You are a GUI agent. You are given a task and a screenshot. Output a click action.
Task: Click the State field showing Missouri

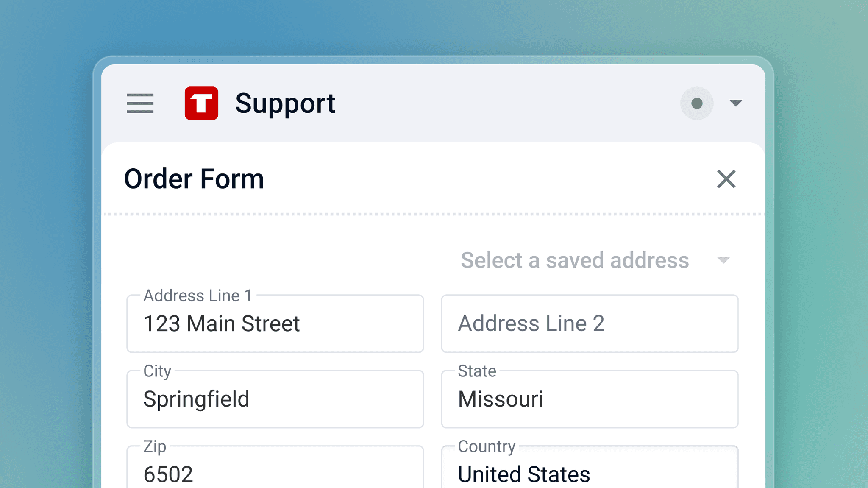[590, 399]
